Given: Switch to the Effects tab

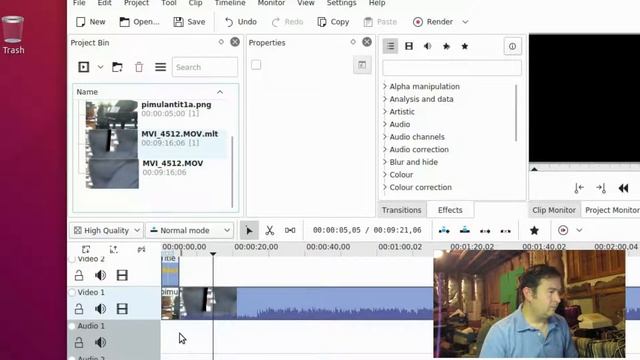Looking at the screenshot, I should (450, 210).
